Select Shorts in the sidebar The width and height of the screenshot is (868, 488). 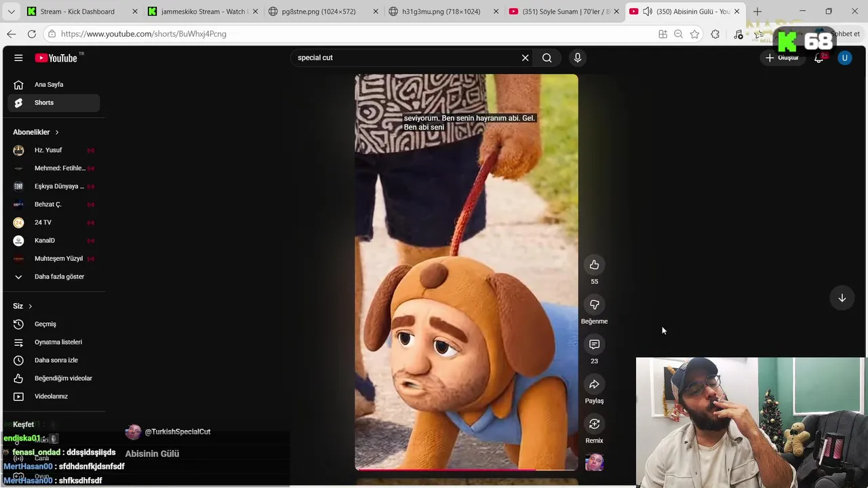[54, 102]
